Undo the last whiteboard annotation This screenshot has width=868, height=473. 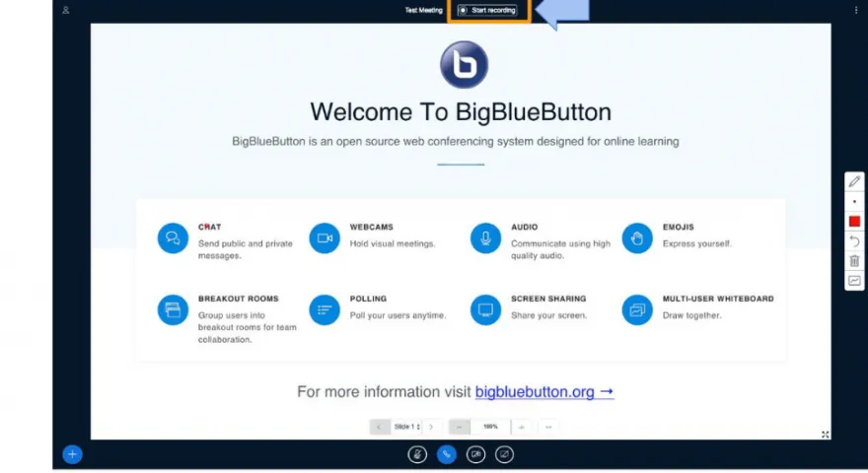coord(854,241)
